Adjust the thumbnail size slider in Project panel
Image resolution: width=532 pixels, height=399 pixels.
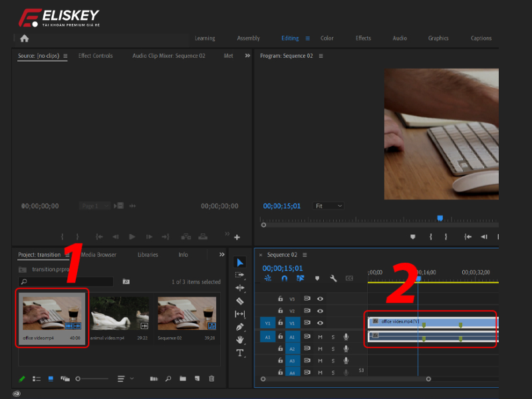pyautogui.click(x=78, y=378)
